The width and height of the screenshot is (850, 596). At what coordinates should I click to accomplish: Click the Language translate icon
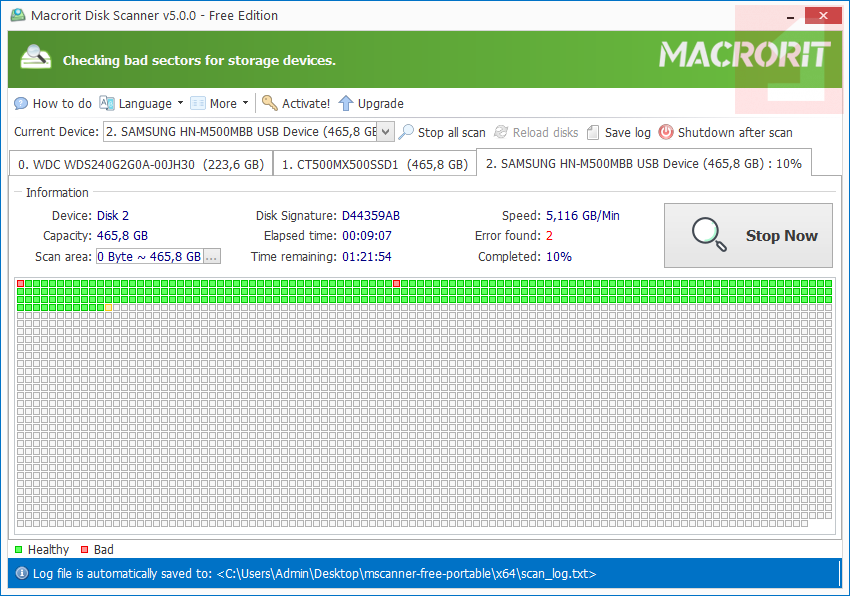coord(107,103)
